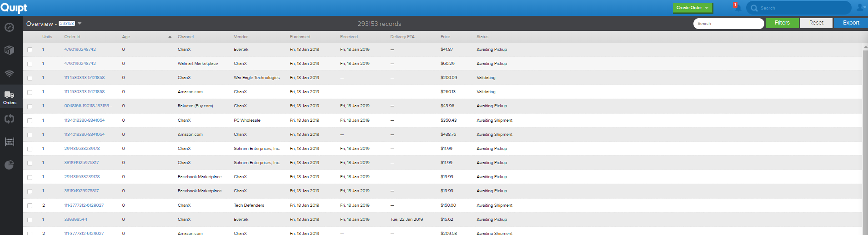
Task: Select the "Walmart Marketplace" channel cell
Action: click(198, 64)
